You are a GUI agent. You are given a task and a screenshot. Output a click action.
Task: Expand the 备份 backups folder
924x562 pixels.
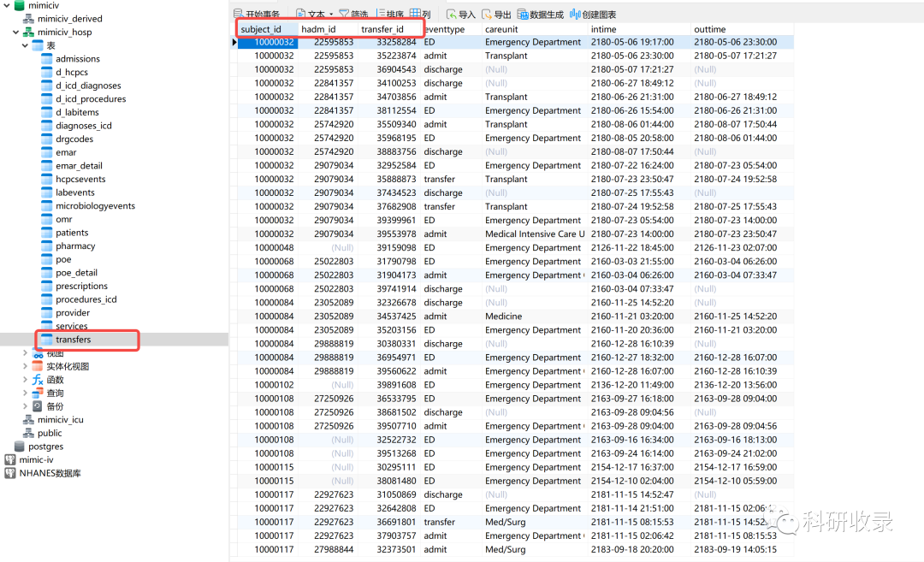click(26, 406)
